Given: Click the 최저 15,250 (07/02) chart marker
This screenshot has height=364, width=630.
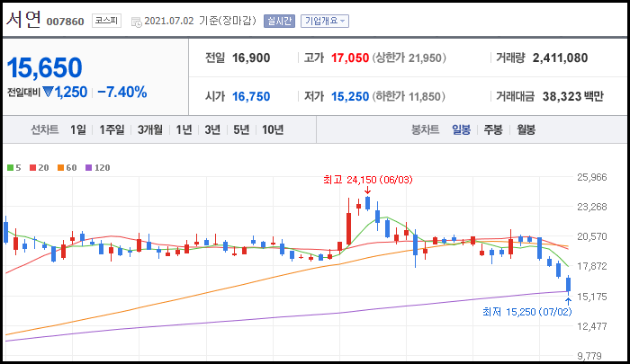Looking at the screenshot, I should coord(526,312).
